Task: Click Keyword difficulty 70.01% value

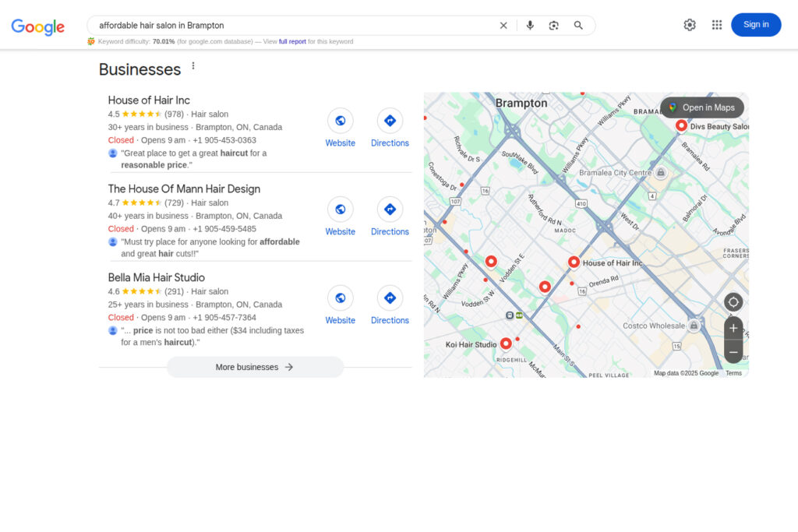Action: [164, 42]
